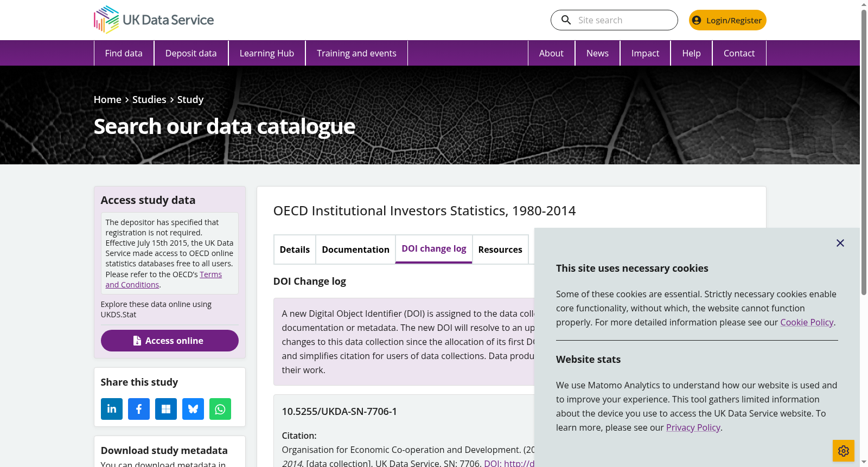Close the cookies notice panel
868x467 pixels.
click(x=840, y=243)
